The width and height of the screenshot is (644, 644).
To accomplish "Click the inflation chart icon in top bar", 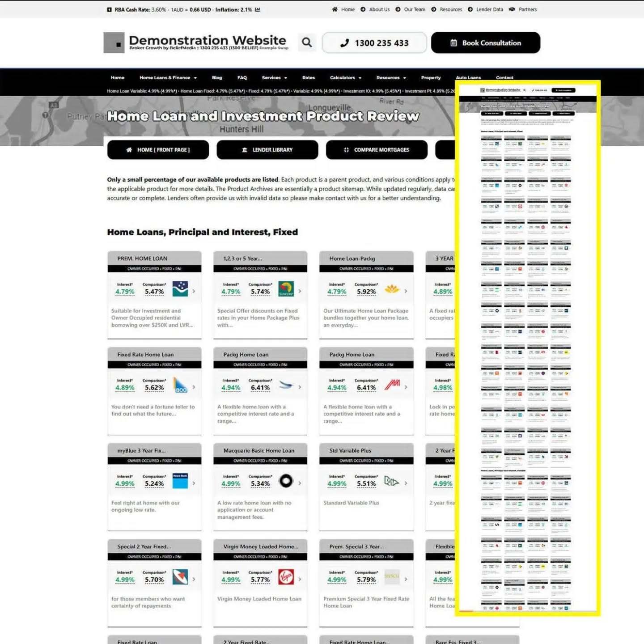I will click(x=258, y=9).
